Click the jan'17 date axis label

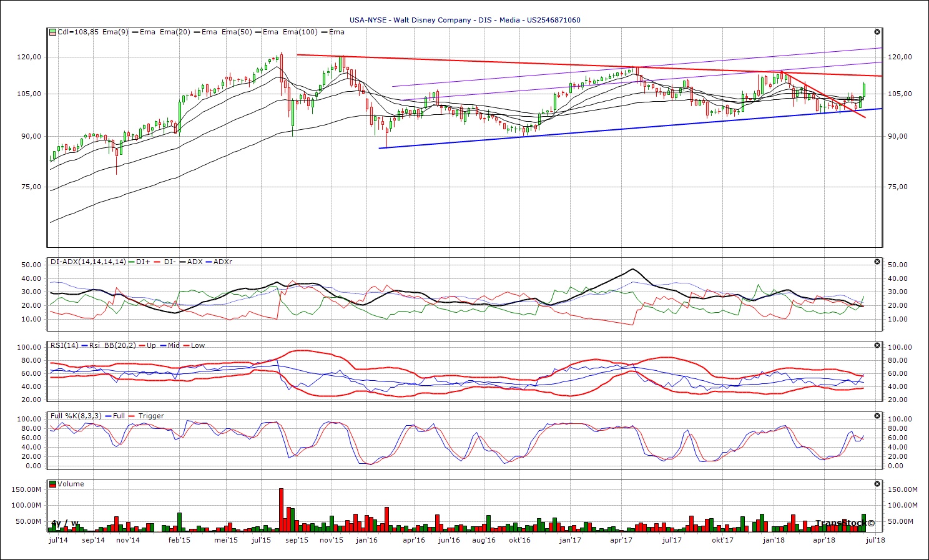(570, 540)
